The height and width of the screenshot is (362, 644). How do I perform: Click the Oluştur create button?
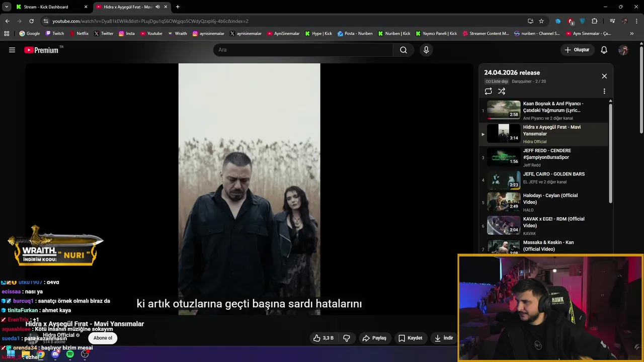coord(578,50)
